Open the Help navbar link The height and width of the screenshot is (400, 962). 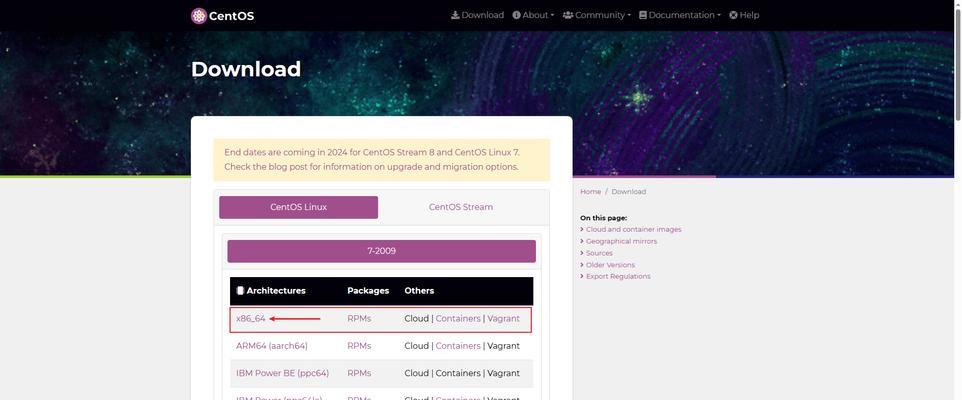(744, 15)
